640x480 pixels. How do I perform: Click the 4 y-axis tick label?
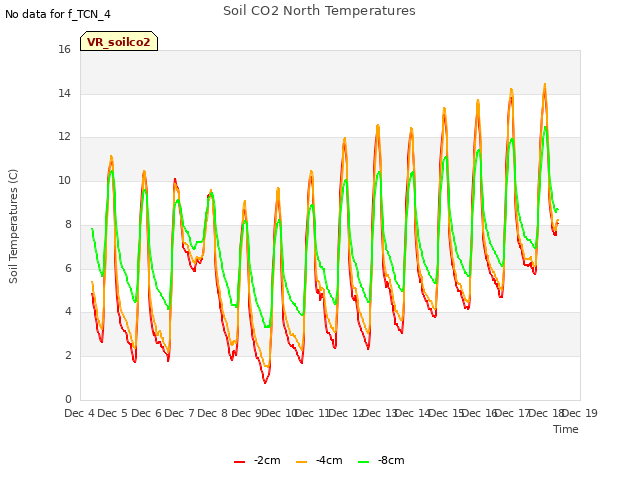(68, 312)
